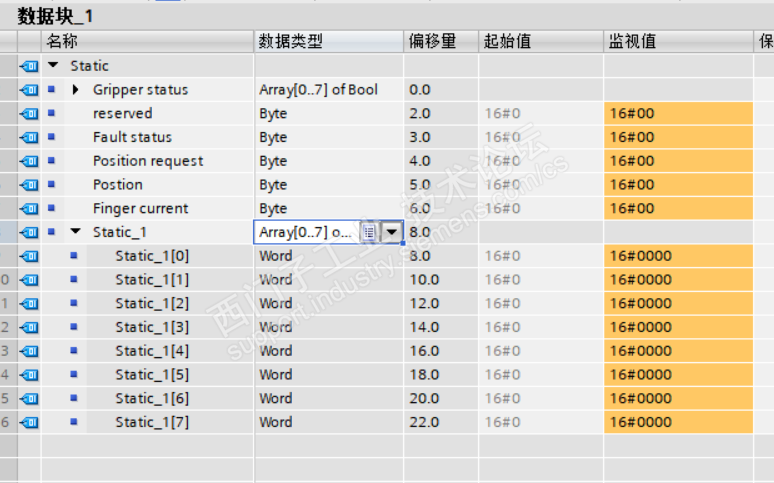This screenshot has height=483, width=774.
Task: Click the tag icon of the Static row
Action: point(30,66)
